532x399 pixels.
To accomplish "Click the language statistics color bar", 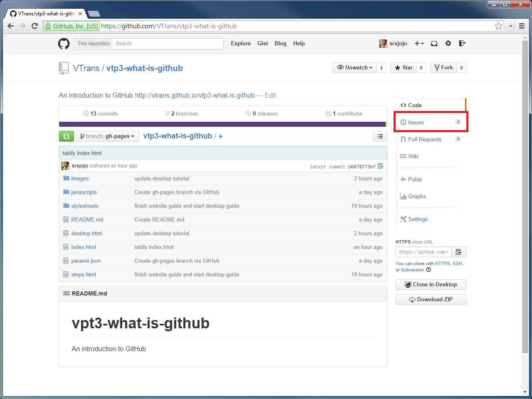I will [222, 124].
